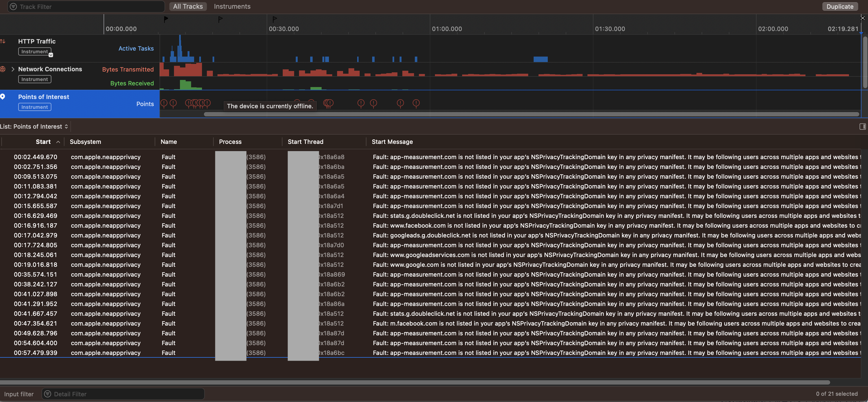Select the www.google.com fault message row
This screenshot has width=868, height=402.
tap(431, 264)
